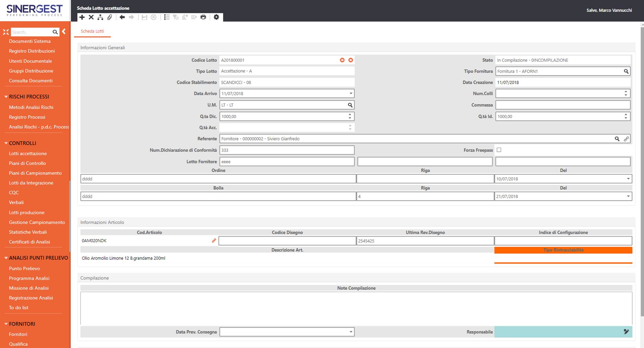Image resolution: width=644 pixels, height=348 pixels.
Task: Open lookup magnifier in Referente field
Action: (x=617, y=139)
